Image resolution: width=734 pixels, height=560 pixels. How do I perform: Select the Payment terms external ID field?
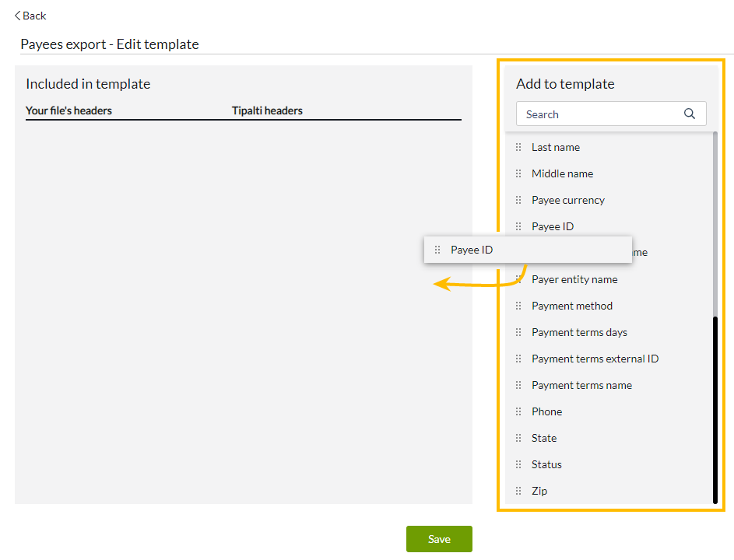pyautogui.click(x=595, y=359)
